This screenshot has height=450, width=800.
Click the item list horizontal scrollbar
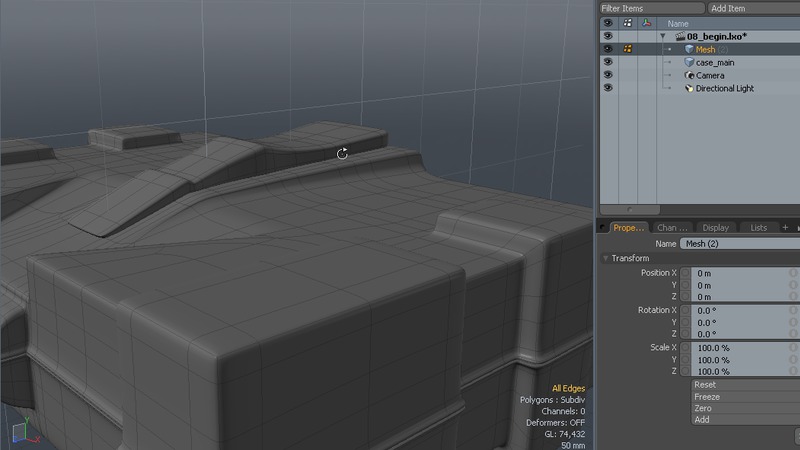[630, 210]
